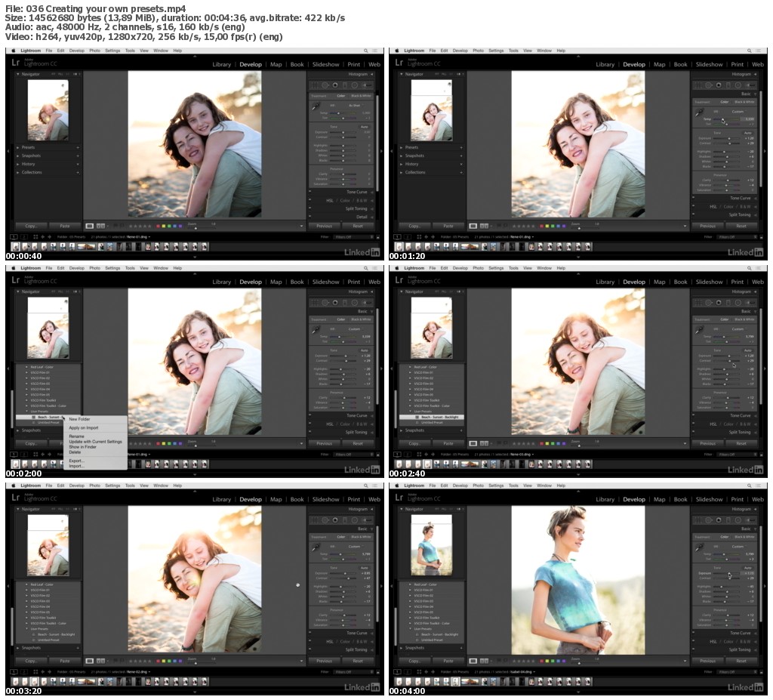In the 00:00:40 frame, click the Presets plus icon
773x700 pixels.
pyautogui.click(x=78, y=147)
